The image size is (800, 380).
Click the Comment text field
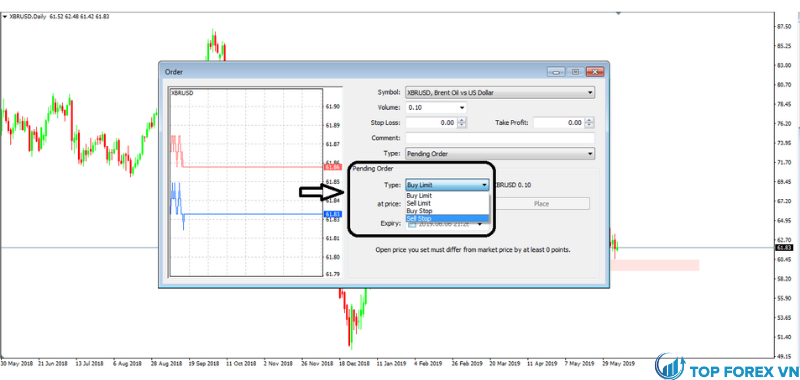tap(500, 138)
